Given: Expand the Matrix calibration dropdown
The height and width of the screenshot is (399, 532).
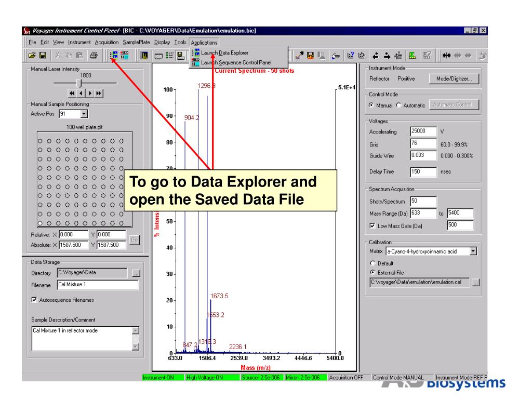Looking at the screenshot, I should tap(473, 251).
